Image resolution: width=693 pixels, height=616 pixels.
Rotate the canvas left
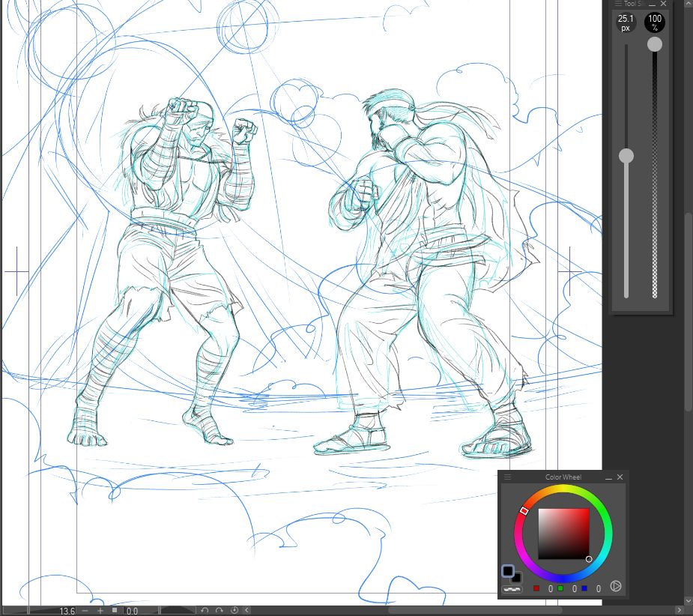(205, 611)
